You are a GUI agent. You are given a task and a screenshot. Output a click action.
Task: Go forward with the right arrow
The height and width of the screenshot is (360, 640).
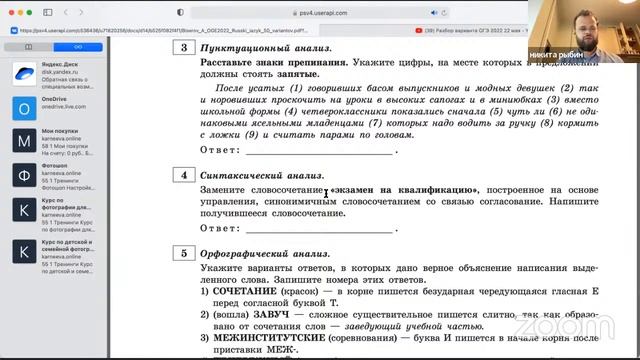pos(81,12)
